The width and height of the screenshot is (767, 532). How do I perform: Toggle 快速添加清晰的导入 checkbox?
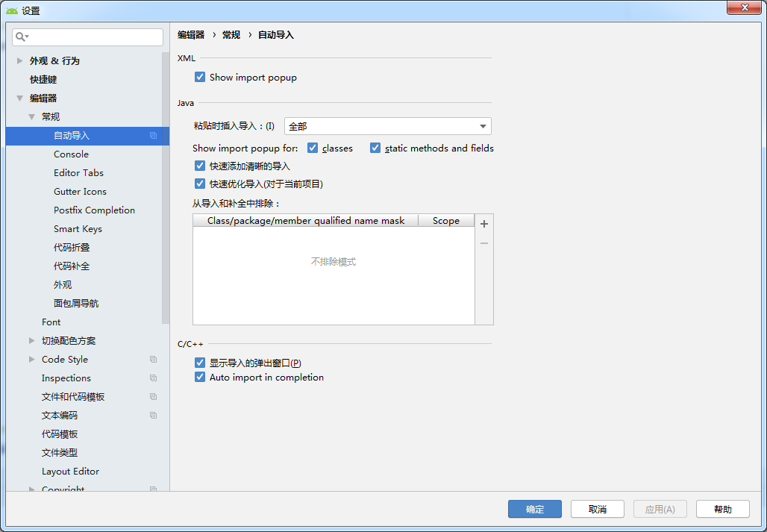(x=199, y=166)
